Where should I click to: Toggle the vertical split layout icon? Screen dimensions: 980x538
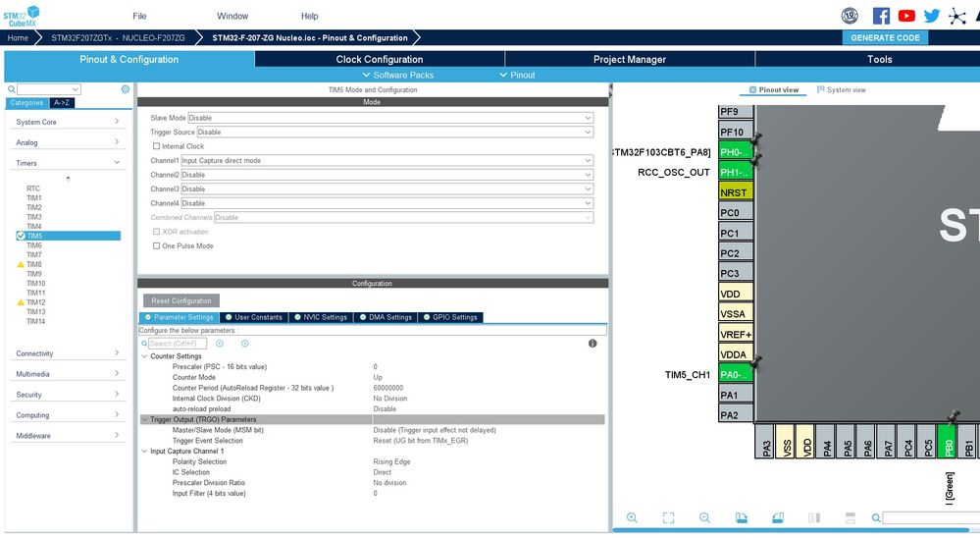[814, 517]
